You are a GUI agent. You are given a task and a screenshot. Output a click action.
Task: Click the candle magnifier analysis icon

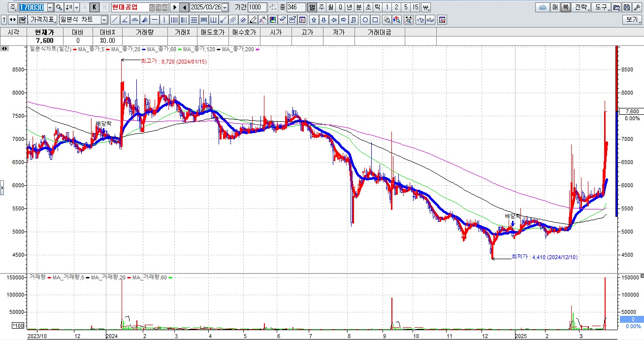pyautogui.click(x=397, y=20)
